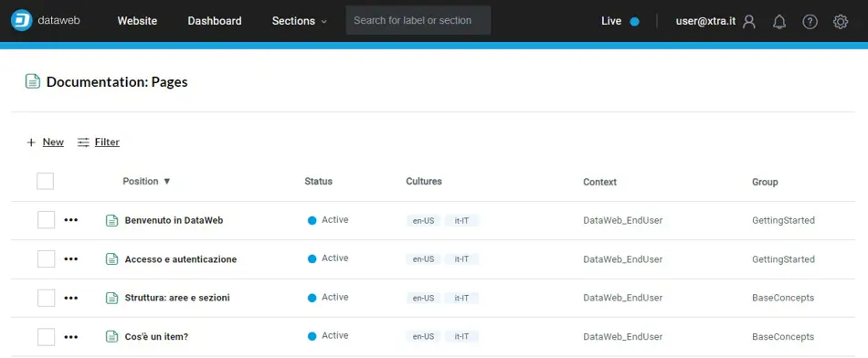Check the Struttura: aree e sezioni row checkbox
Viewport: 868px width, 358px height.
tap(46, 298)
